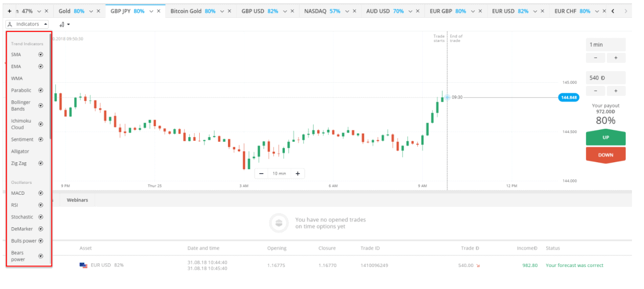Open DeMarker oscillator settings icon
This screenshot has height=289, width=644.
coord(41,229)
